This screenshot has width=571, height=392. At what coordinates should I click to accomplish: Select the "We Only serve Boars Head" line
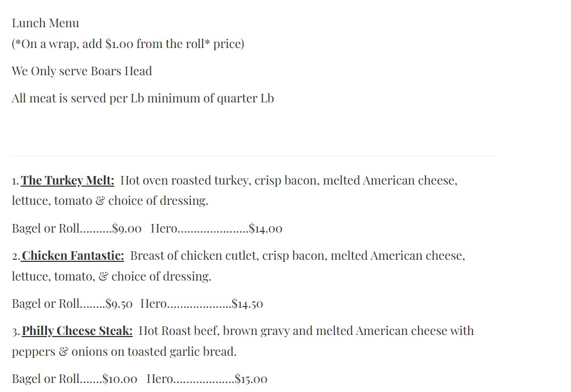(x=82, y=71)
